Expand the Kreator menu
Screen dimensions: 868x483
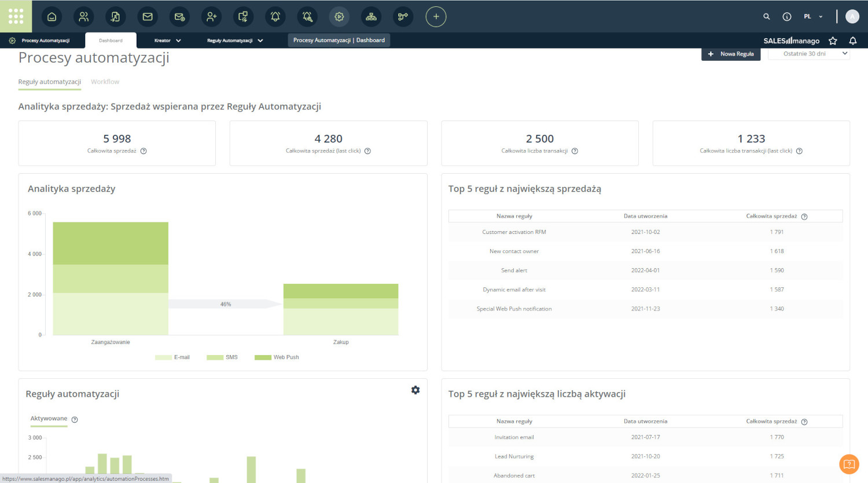coord(168,41)
